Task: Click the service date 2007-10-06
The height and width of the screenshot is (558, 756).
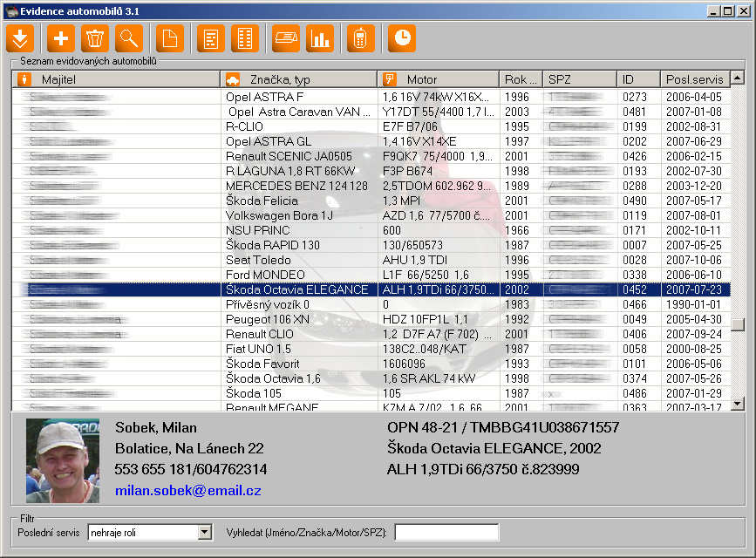Action: [694, 260]
